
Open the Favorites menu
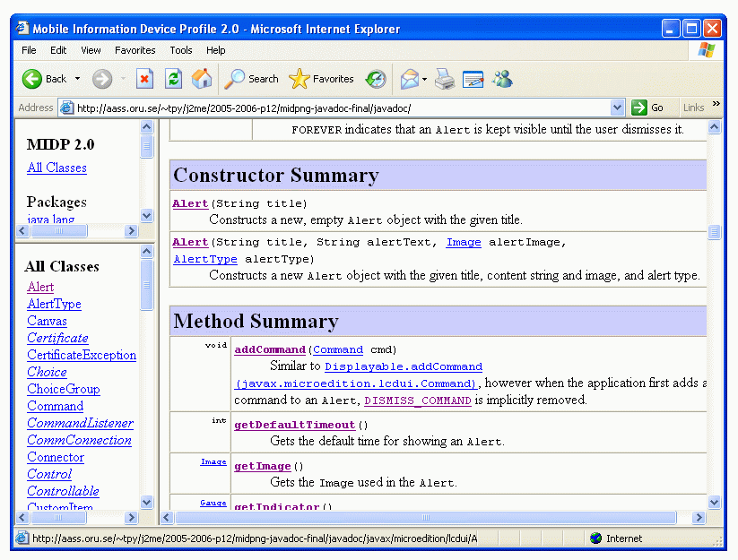click(x=135, y=50)
